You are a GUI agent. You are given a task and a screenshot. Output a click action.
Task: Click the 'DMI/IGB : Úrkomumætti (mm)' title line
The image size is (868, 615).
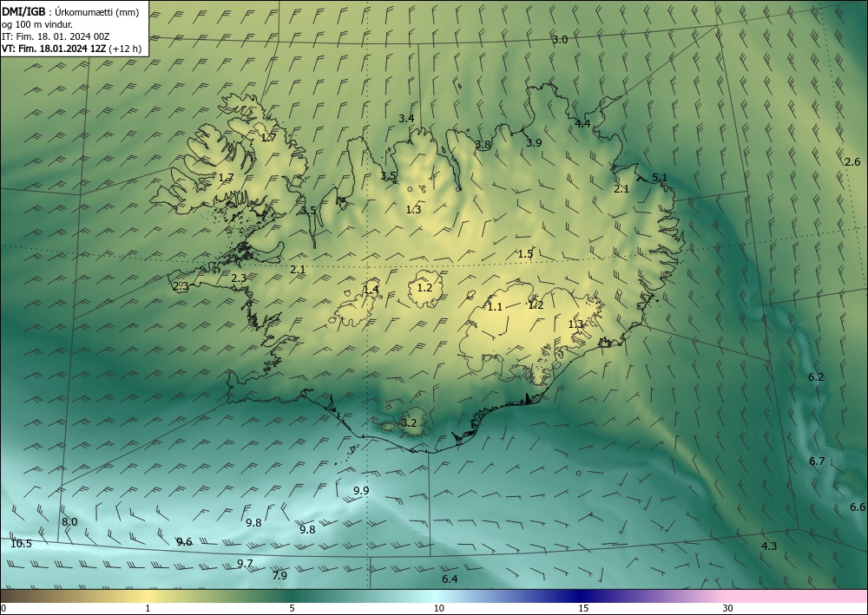[x=70, y=11]
